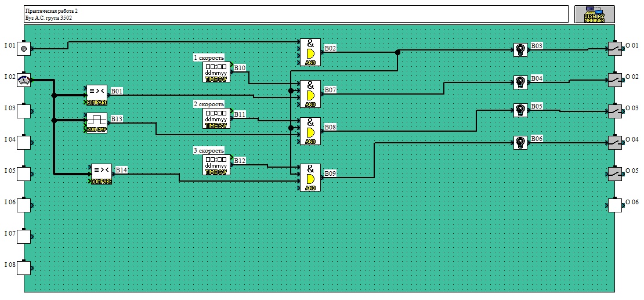Click the B13 block label
Image resolution: width=644 pixels, height=300 pixels.
117,119
